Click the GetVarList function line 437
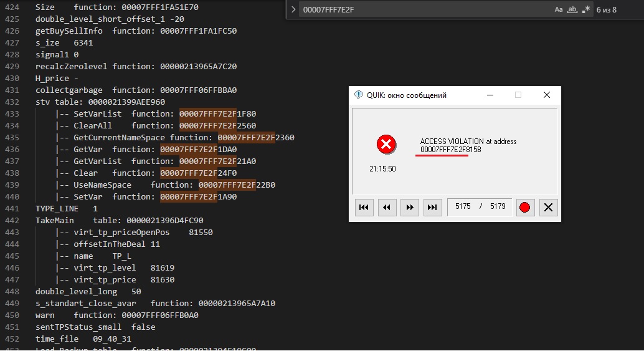This screenshot has height=351, width=644. tap(156, 161)
